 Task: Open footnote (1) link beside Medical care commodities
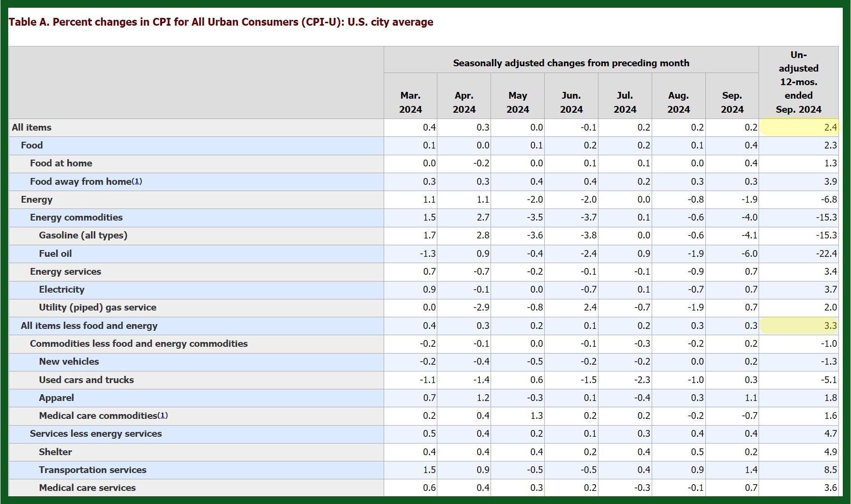click(163, 415)
